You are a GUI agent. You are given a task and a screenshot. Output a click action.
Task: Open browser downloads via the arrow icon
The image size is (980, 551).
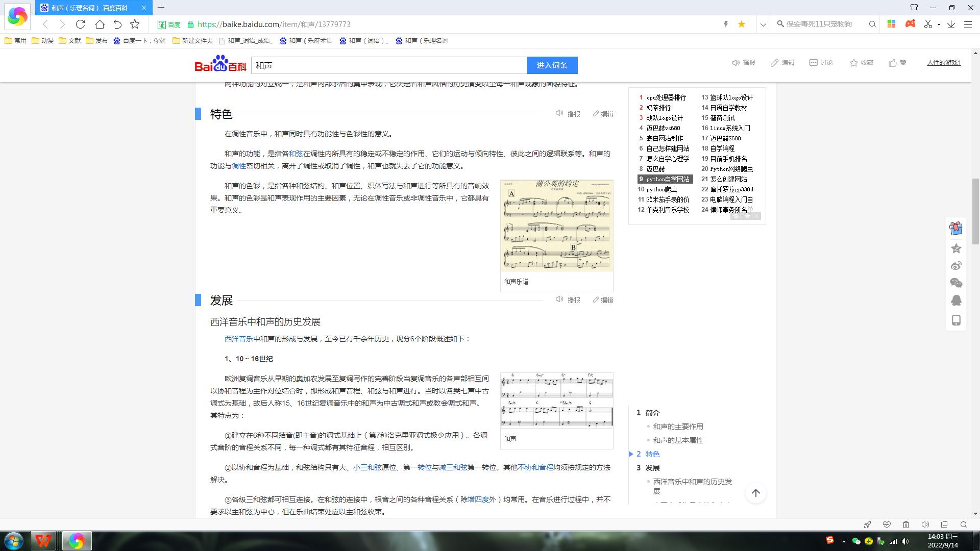point(950,24)
